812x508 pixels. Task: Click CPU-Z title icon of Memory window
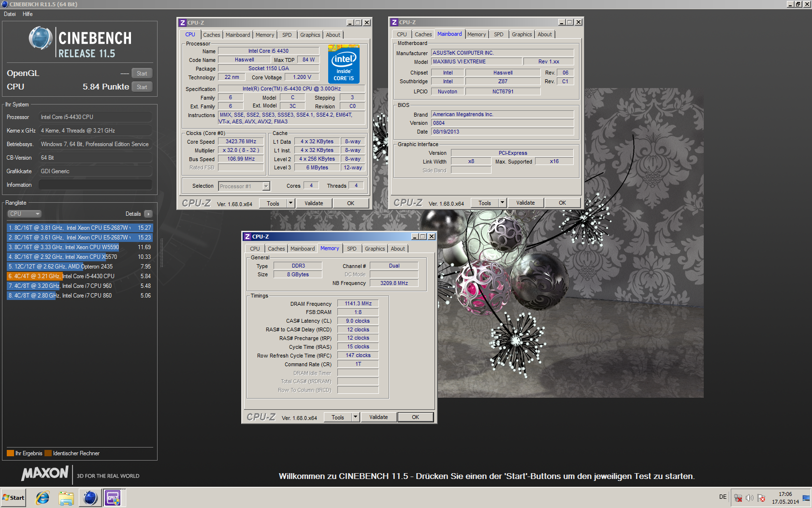point(247,237)
